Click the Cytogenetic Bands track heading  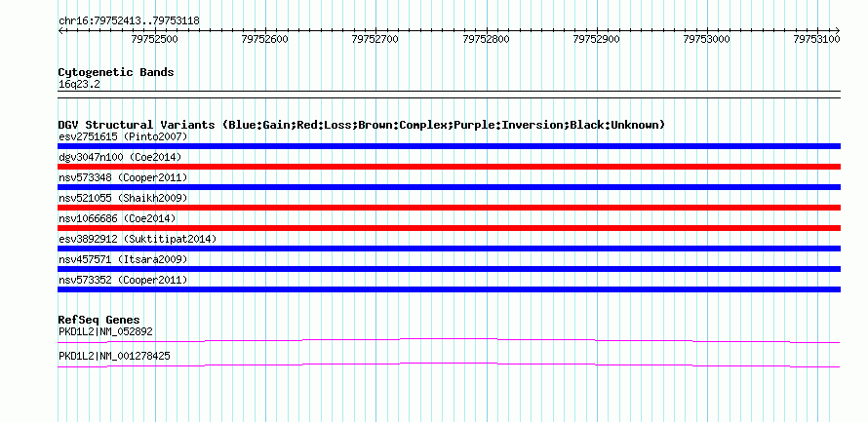click(x=116, y=72)
